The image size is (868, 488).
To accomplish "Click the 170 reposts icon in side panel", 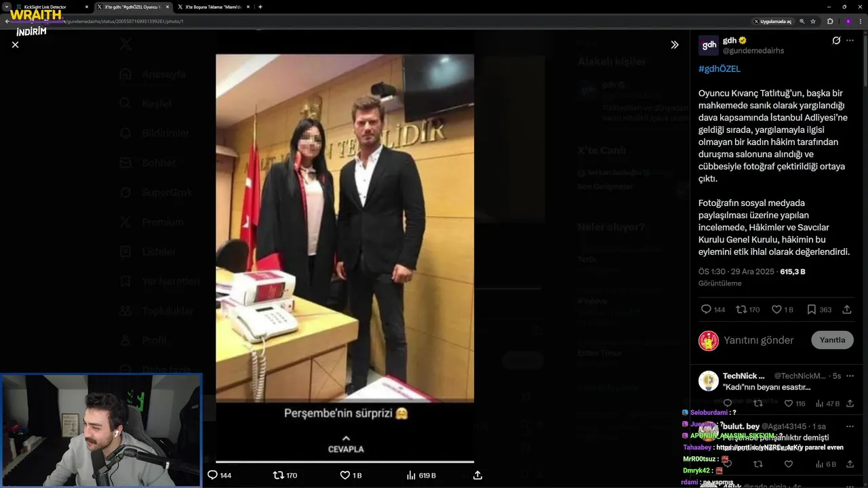I will (x=741, y=309).
